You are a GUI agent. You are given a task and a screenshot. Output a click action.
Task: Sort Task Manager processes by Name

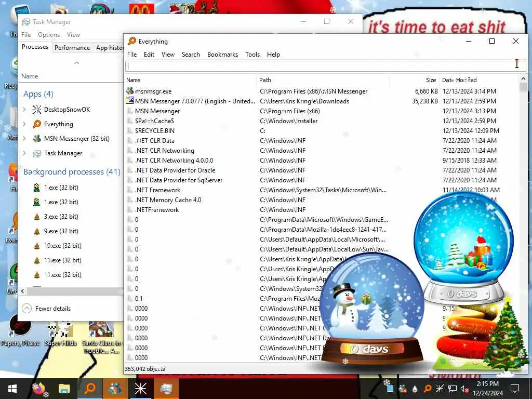[30, 76]
